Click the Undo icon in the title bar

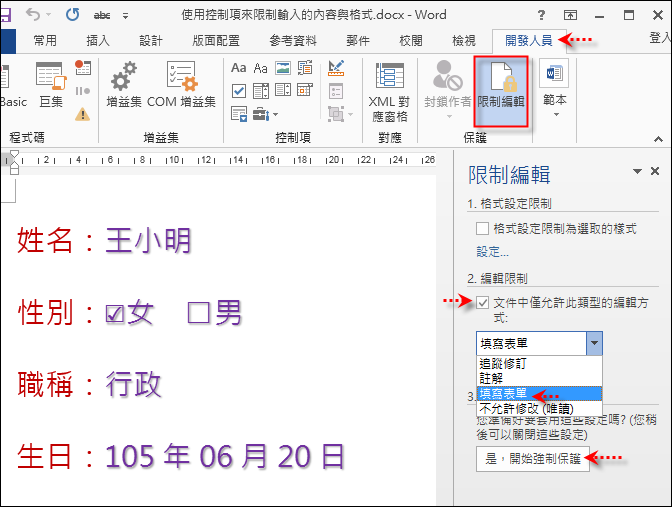tap(33, 15)
